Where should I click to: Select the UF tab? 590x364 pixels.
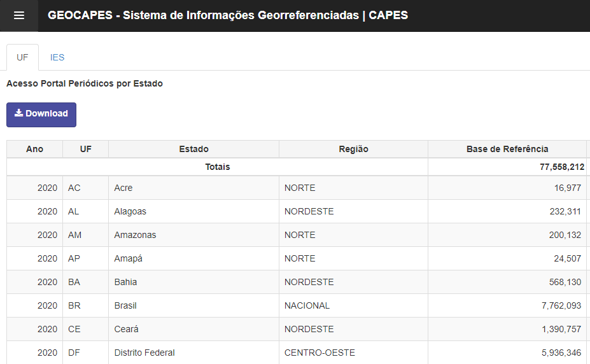click(22, 57)
